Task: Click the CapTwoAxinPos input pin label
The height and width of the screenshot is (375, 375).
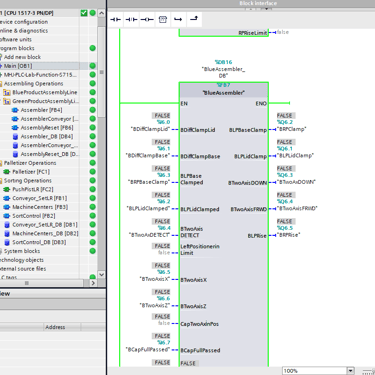Action: [x=200, y=324]
